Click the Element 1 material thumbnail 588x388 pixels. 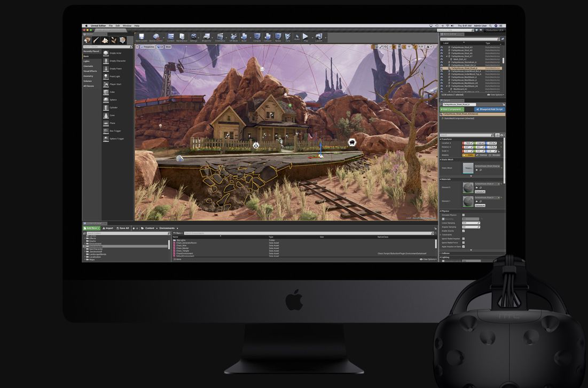click(x=468, y=202)
